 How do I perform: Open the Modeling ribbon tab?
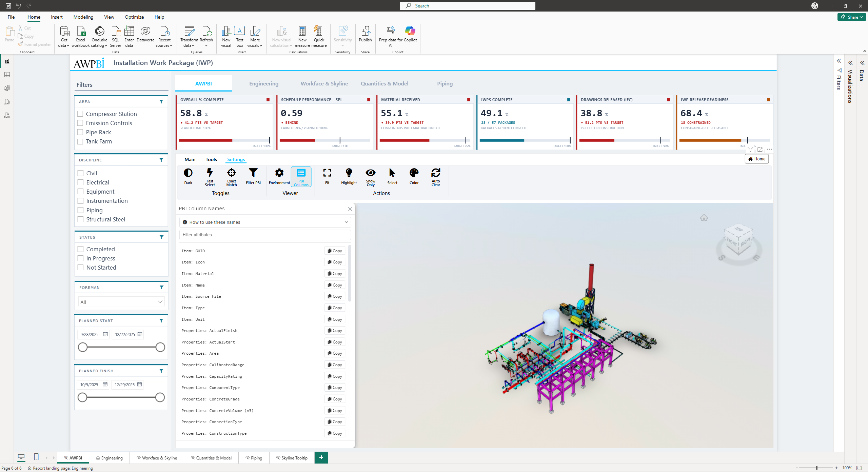pos(83,17)
